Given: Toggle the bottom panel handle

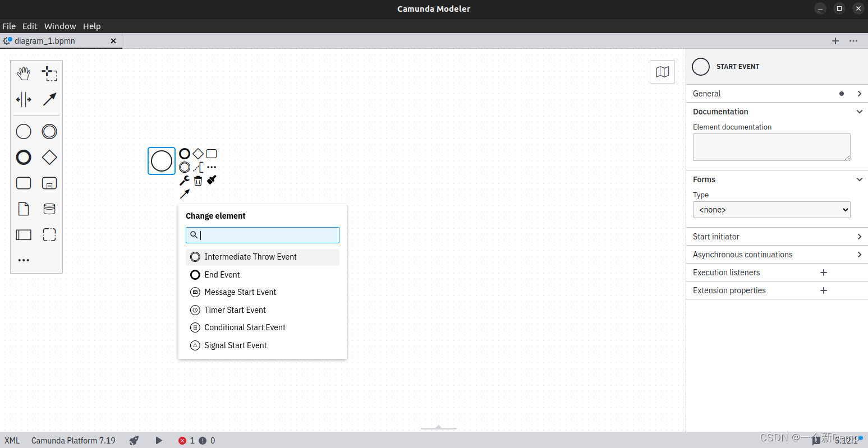Looking at the screenshot, I should (439, 428).
